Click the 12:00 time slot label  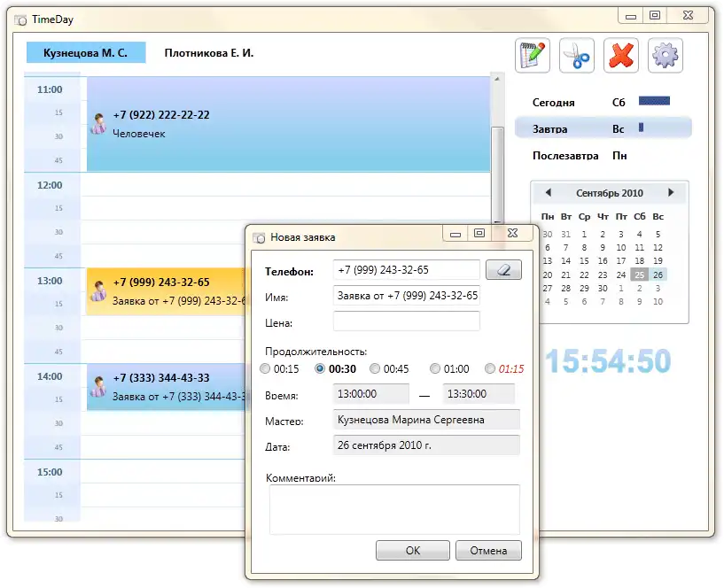click(50, 185)
